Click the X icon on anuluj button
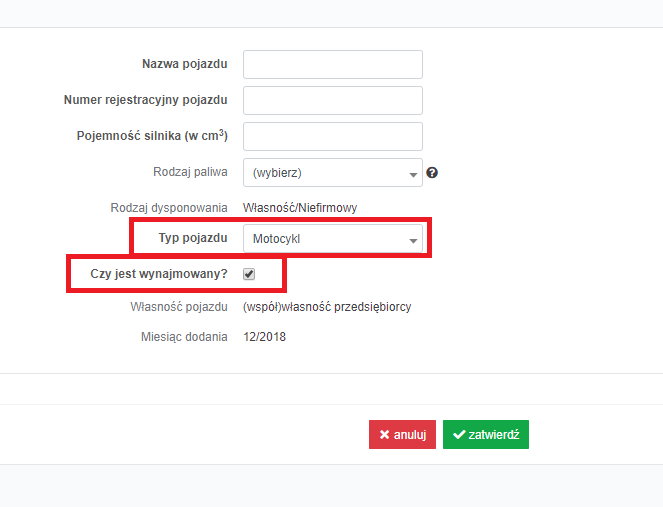 [384, 434]
